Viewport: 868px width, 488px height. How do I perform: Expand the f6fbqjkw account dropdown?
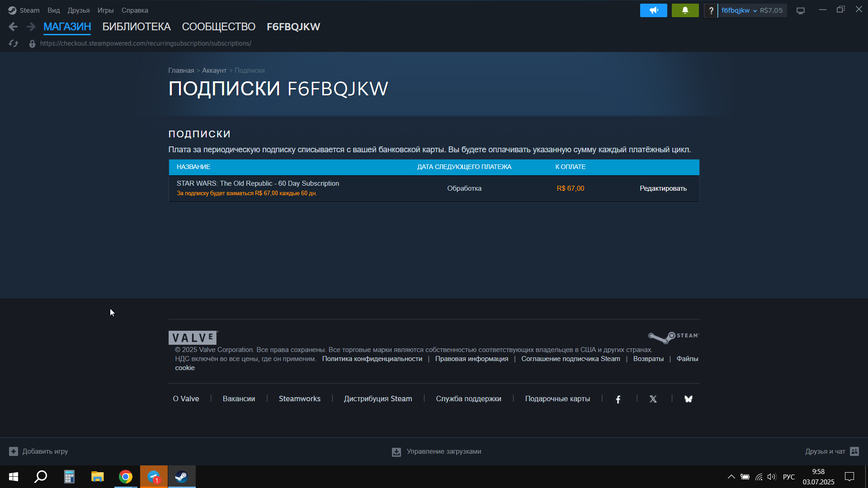739,10
